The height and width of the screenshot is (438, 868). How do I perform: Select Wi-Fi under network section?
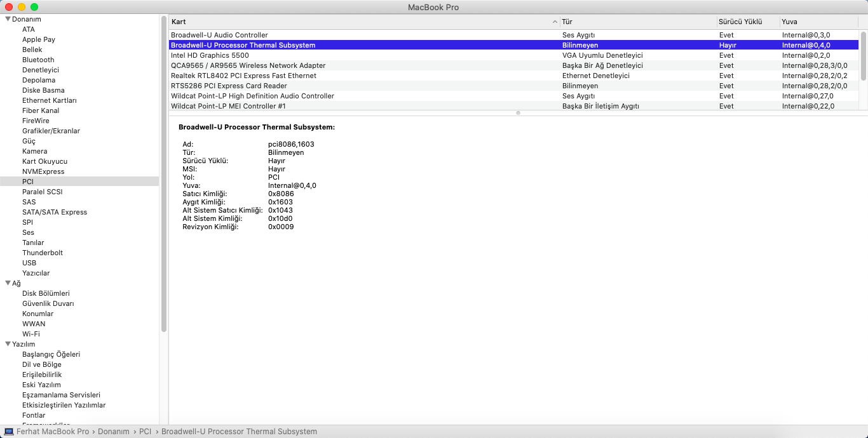pos(31,334)
